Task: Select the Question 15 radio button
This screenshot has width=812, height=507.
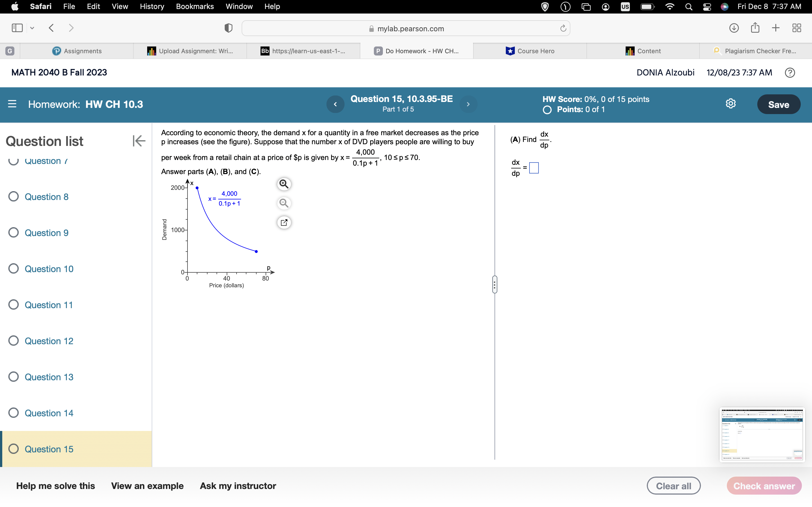Action: (x=14, y=449)
